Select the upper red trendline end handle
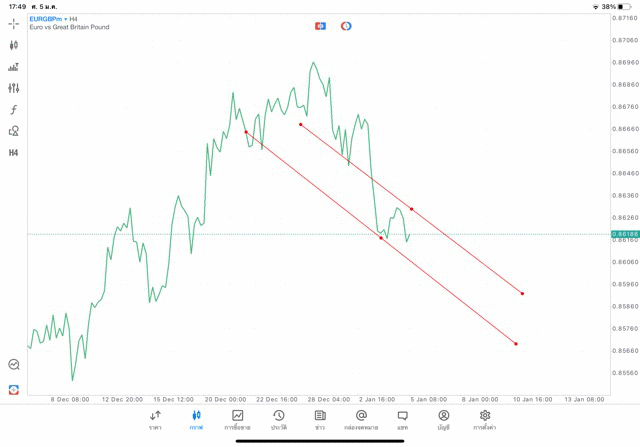 pyautogui.click(x=522, y=294)
